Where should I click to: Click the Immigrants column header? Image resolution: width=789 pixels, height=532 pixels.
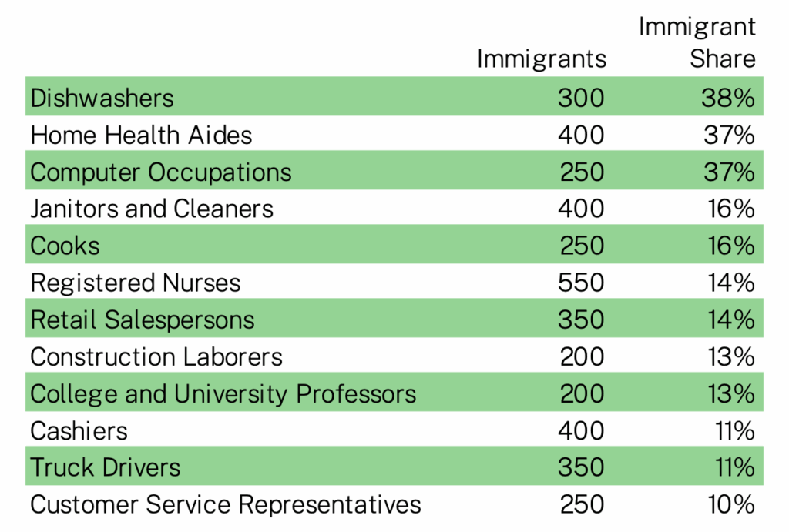541,59
